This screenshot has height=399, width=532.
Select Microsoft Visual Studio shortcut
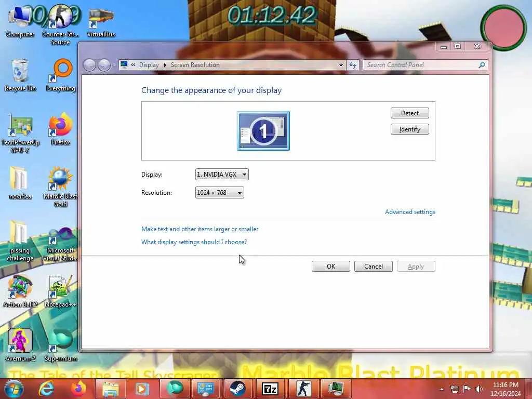[60, 245]
